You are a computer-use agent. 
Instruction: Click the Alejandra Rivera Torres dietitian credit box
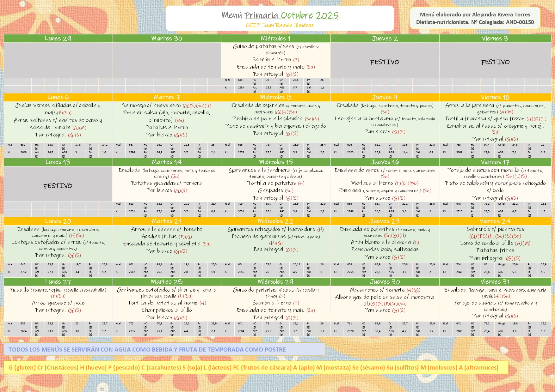(x=475, y=18)
